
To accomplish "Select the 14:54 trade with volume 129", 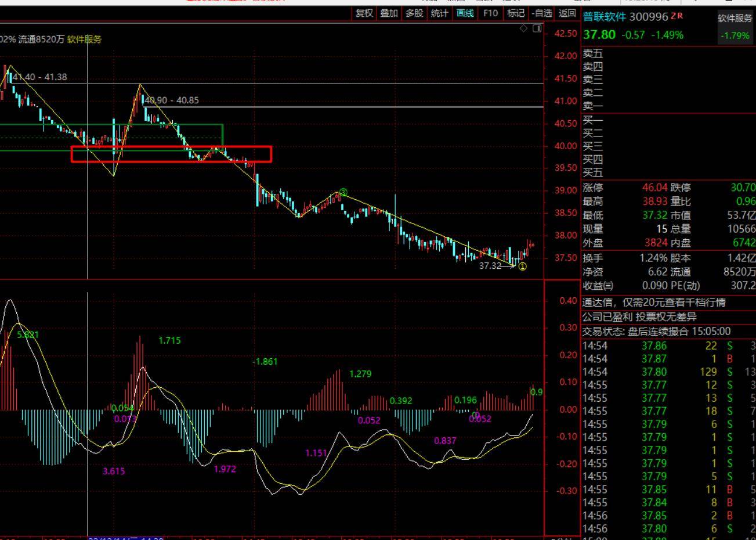I will pyautogui.click(x=668, y=372).
